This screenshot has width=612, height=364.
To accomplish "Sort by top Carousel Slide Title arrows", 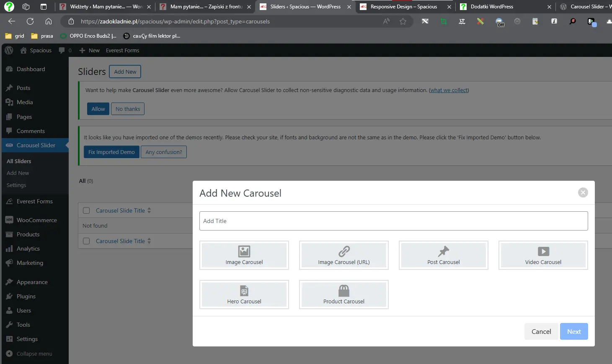I will pyautogui.click(x=149, y=210).
